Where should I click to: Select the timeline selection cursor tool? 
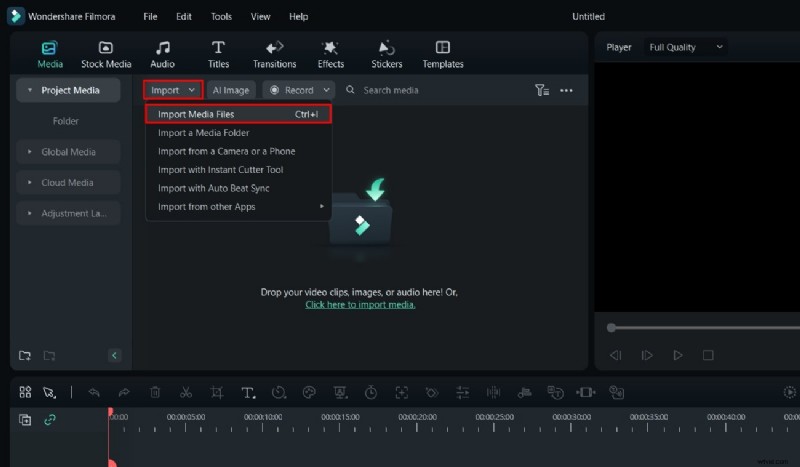click(x=49, y=392)
